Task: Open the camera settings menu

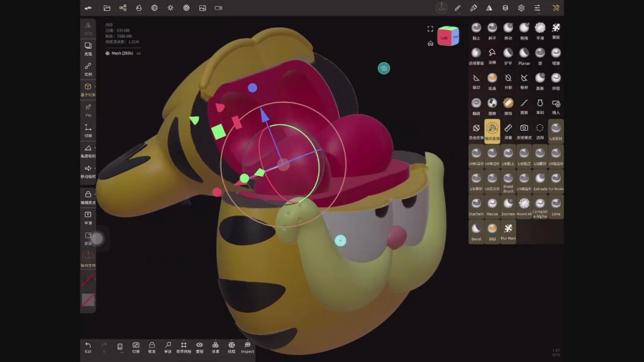Action: (x=218, y=8)
